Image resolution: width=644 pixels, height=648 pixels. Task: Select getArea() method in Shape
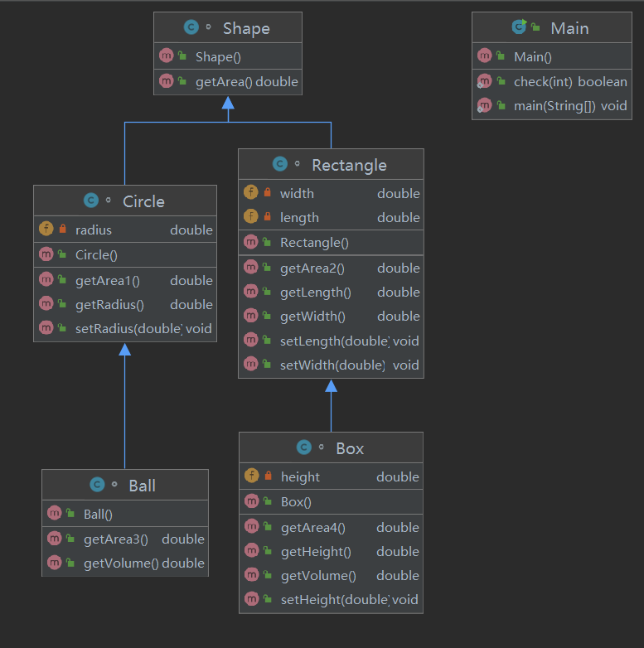[228, 82]
